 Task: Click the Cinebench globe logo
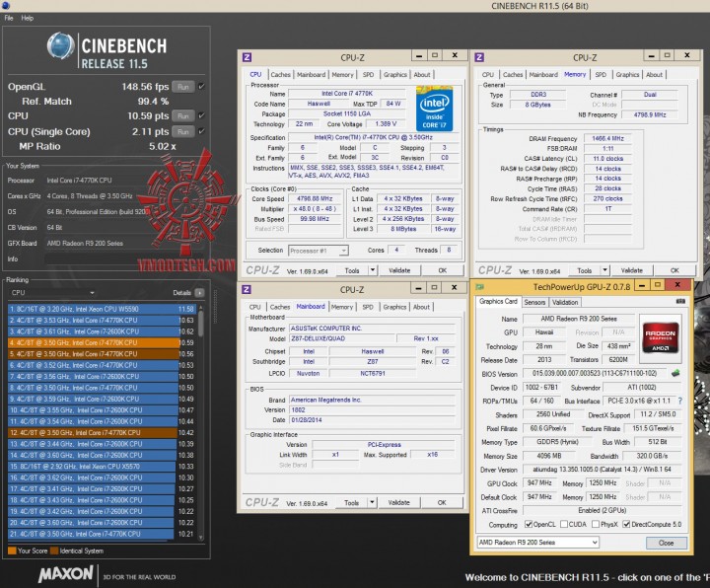pyautogui.click(x=61, y=45)
